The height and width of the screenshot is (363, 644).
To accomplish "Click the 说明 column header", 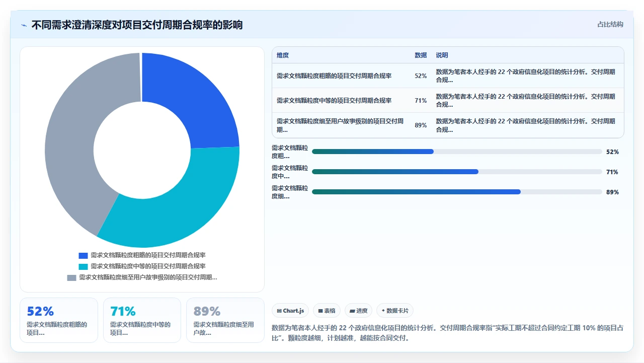I will point(442,55).
